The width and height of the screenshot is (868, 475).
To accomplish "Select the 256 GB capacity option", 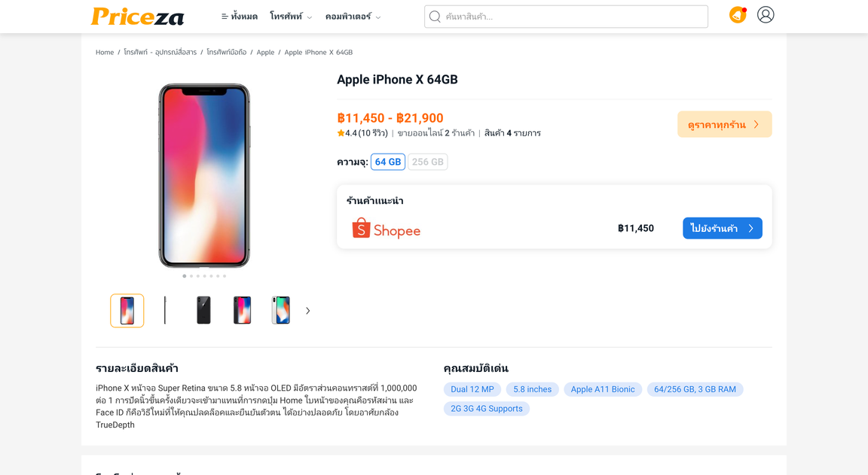I will (427, 162).
